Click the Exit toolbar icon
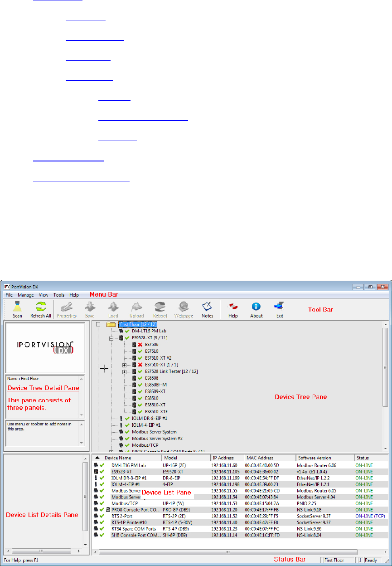Image resolution: width=392 pixels, height=566 pixels. 280,309
